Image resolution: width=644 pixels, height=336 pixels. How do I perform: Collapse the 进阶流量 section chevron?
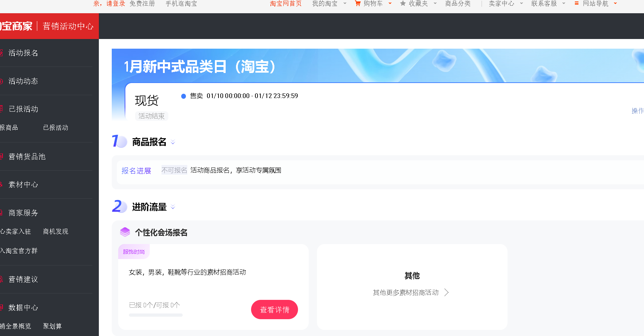pyautogui.click(x=173, y=207)
